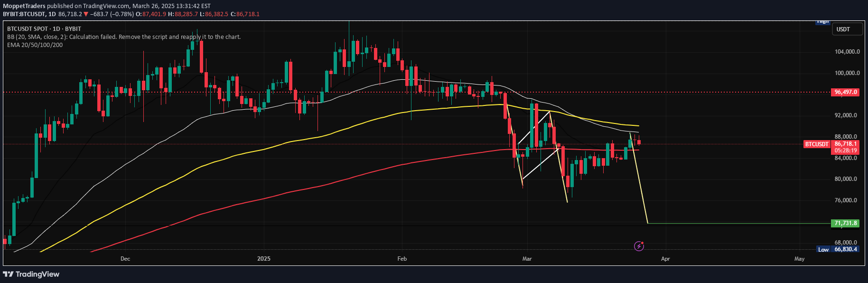Click the high value H:88,285.7
This screenshot has width=868, height=283.
(x=183, y=14)
